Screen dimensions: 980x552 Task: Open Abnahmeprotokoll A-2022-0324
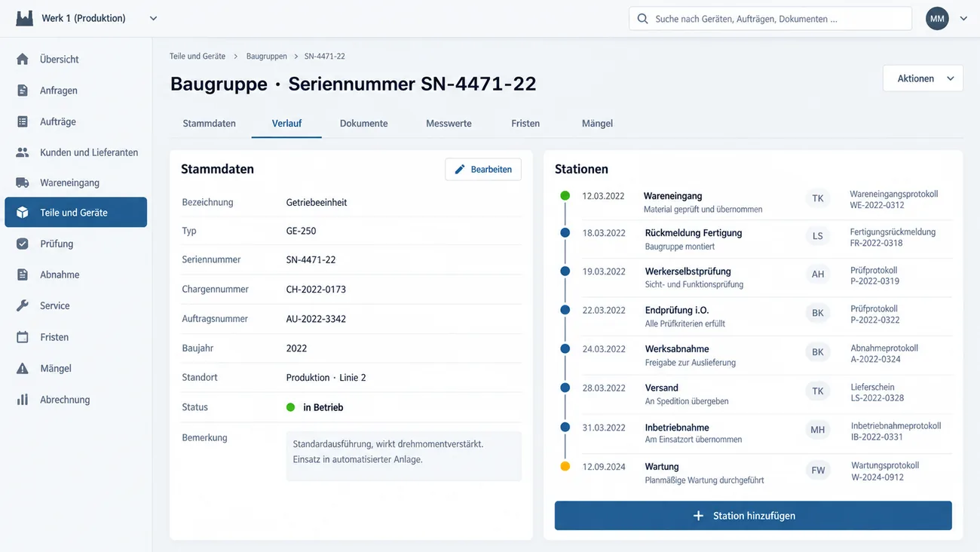(884, 354)
